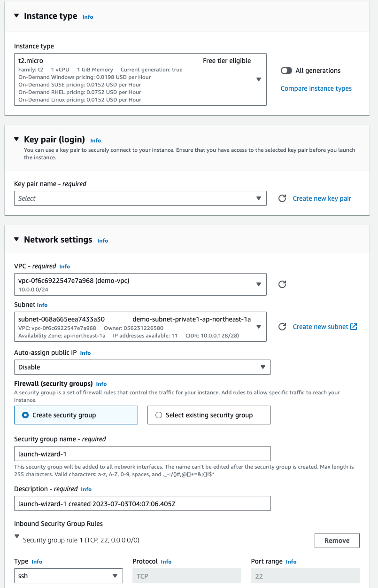Refresh the key pair list
378x588 pixels.
pyautogui.click(x=282, y=198)
